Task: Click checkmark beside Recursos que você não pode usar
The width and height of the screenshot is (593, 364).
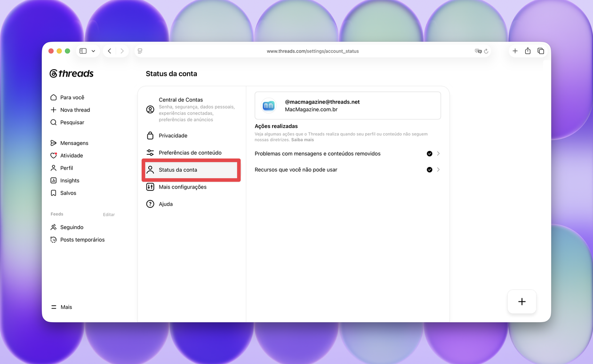Action: coord(430,170)
